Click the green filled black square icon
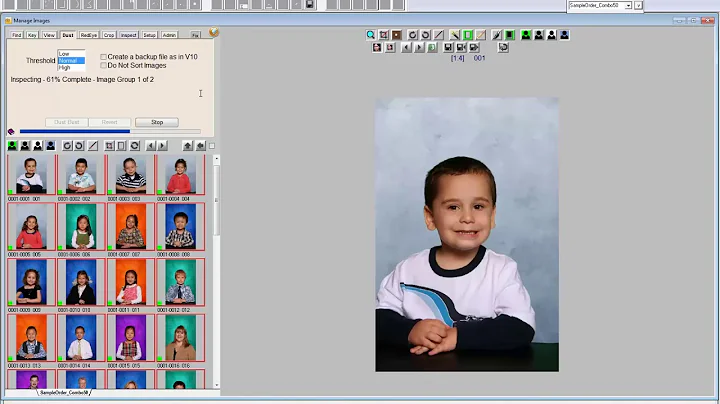Screen dimensions: 720x404 [x=510, y=35]
